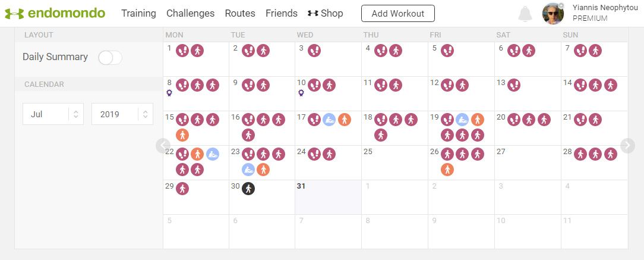Image resolution: width=644 pixels, height=260 pixels.
Task: Click the purple achievement badge on July 8
Action: pos(169,93)
